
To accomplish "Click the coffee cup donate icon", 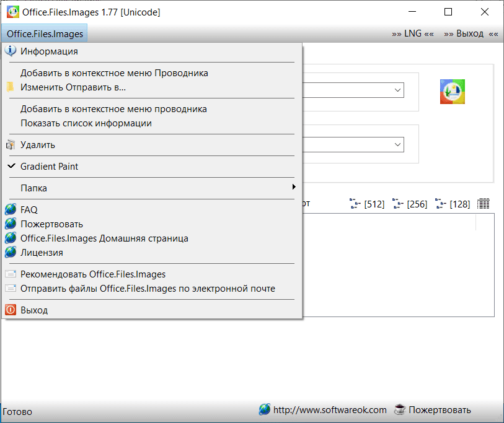I will [400, 409].
